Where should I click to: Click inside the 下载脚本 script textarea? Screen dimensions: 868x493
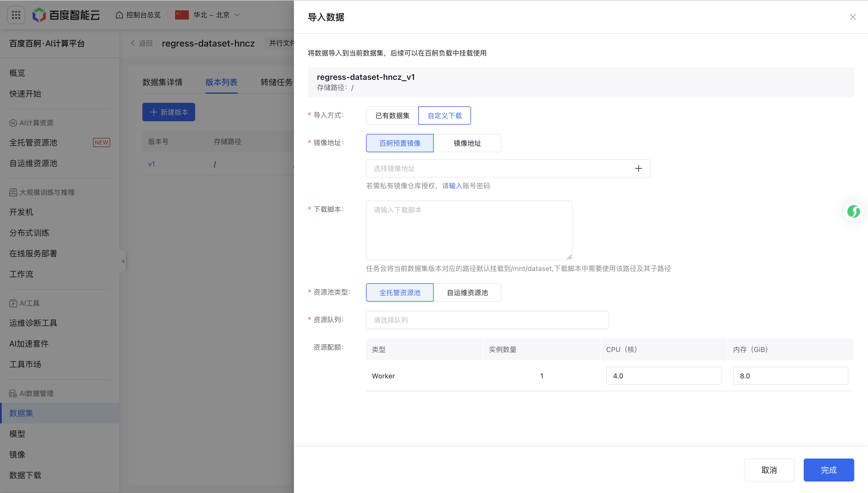468,230
